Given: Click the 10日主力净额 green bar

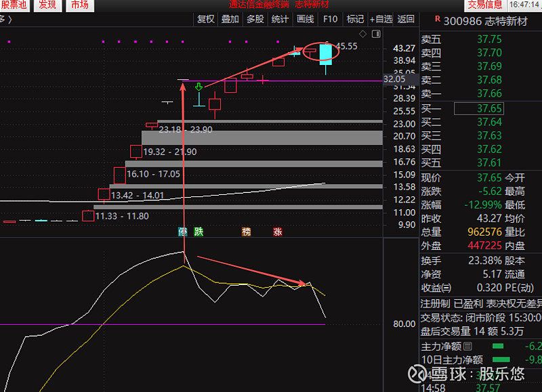Looking at the screenshot, I should tap(501, 360).
